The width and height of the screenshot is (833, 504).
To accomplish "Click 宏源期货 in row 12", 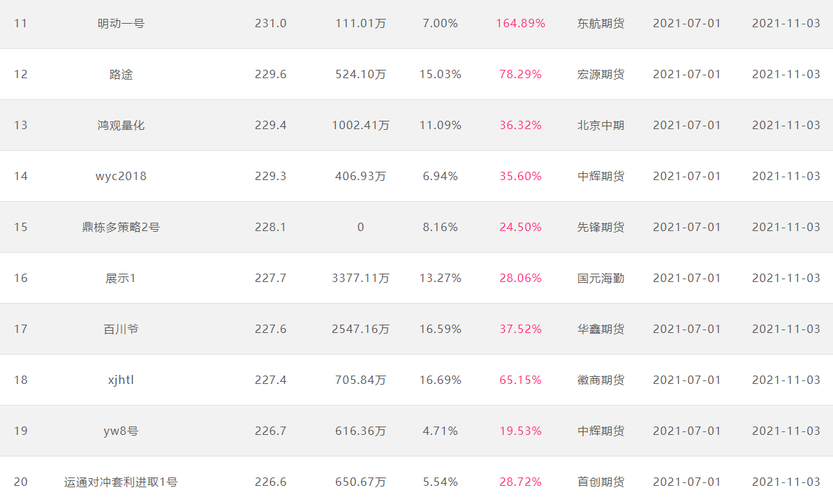I will [600, 75].
